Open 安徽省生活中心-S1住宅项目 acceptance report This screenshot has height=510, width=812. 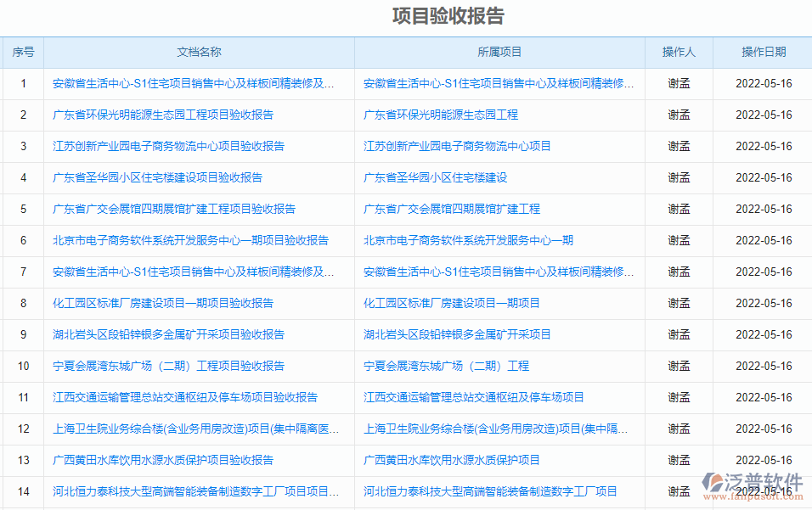[191, 83]
